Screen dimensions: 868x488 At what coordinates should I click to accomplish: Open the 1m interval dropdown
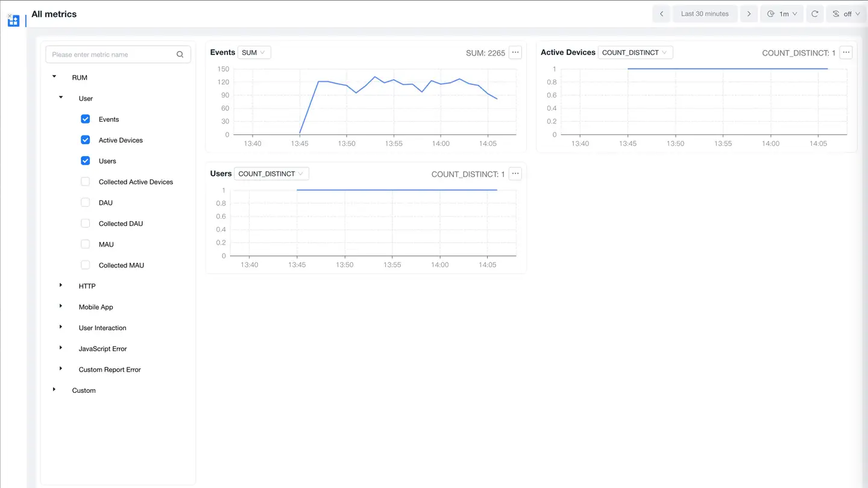pos(782,14)
